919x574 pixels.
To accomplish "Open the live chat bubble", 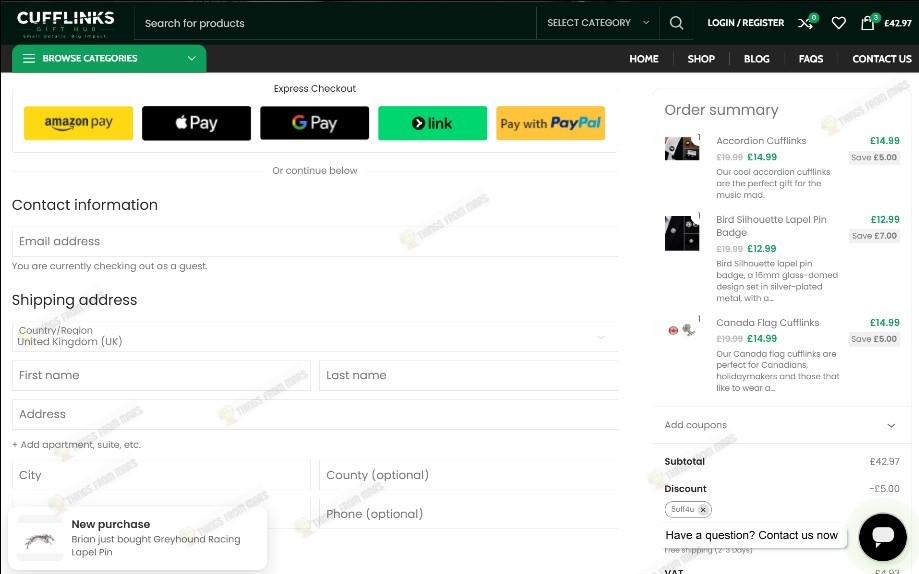I will [x=883, y=536].
